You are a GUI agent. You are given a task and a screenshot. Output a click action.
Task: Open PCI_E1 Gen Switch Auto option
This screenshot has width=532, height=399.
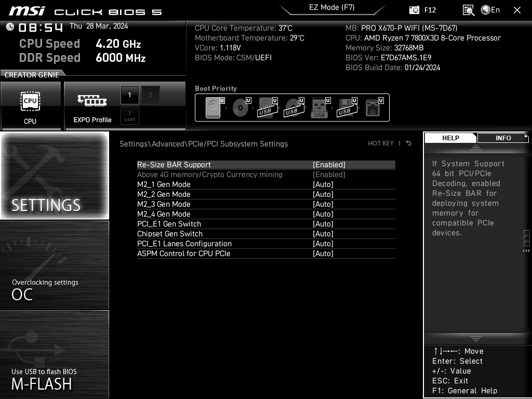[323, 223]
